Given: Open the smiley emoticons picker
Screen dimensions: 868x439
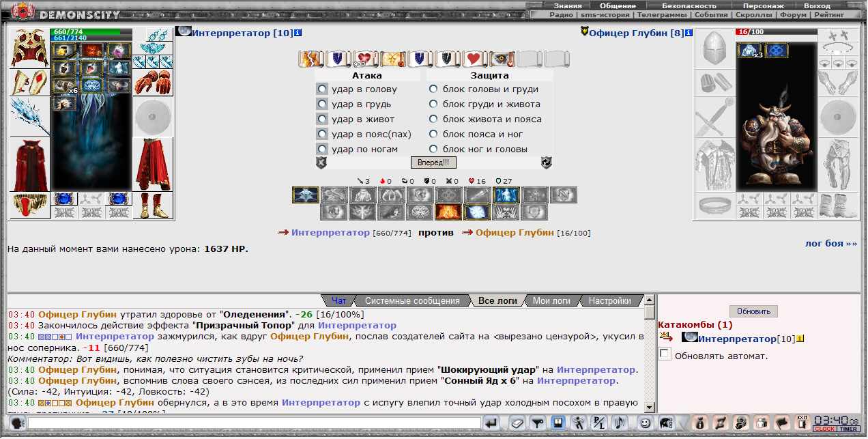Looking at the screenshot, I should [644, 423].
